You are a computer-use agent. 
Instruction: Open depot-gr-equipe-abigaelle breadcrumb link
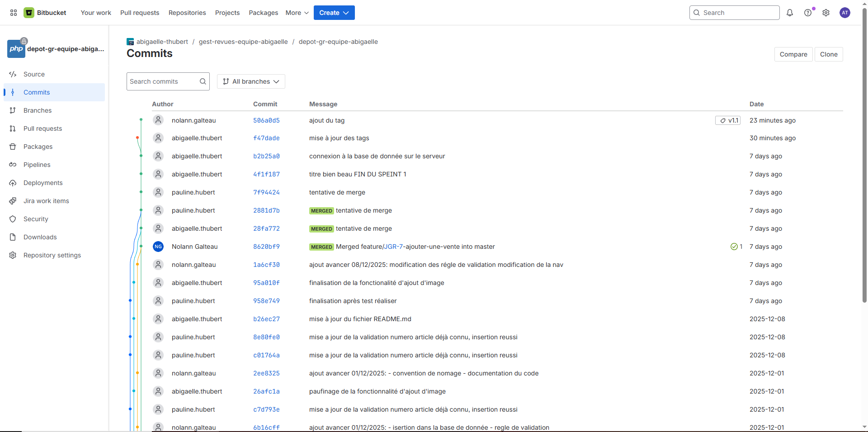coord(338,42)
